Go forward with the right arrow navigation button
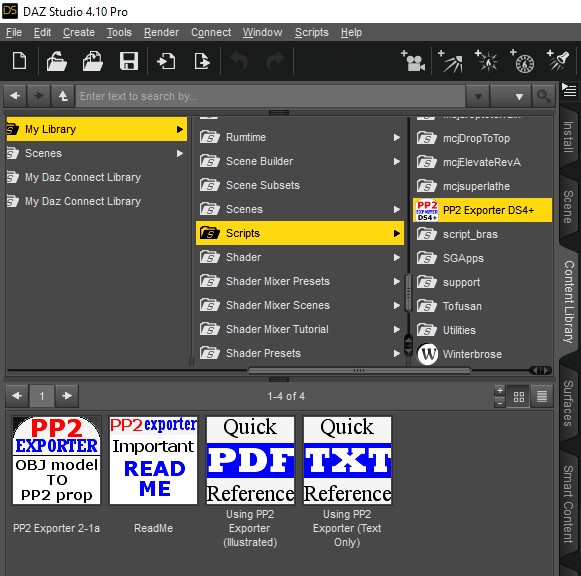The height and width of the screenshot is (576, 581). click(x=39, y=96)
